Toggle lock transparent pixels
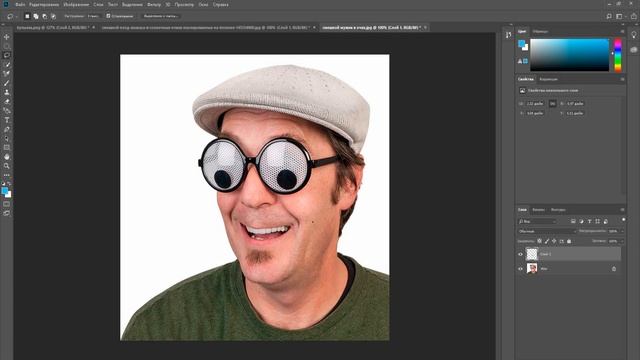The height and width of the screenshot is (360, 640). 539,241
